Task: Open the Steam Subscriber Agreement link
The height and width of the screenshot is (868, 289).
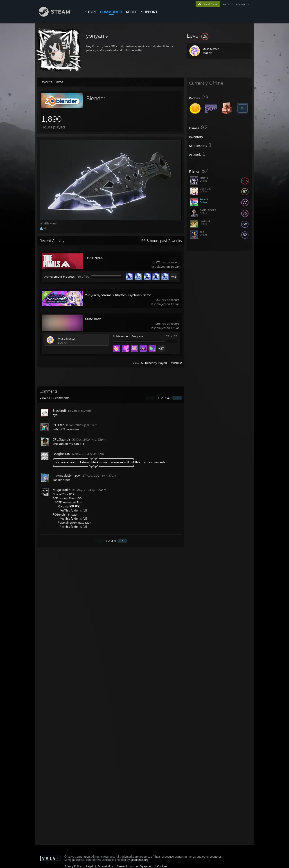Action: click(x=135, y=866)
